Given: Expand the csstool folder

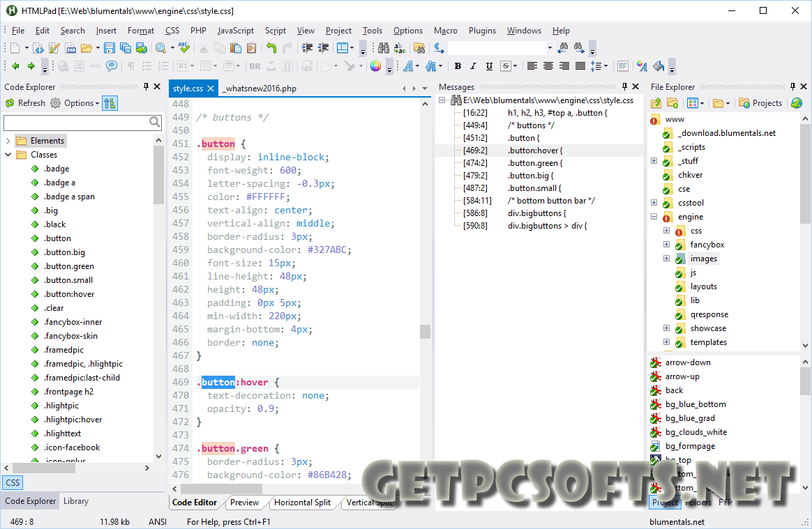Looking at the screenshot, I should click(x=654, y=203).
